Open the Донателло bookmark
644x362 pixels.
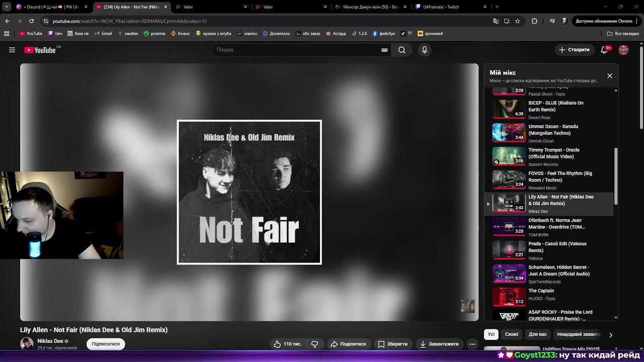276,34
